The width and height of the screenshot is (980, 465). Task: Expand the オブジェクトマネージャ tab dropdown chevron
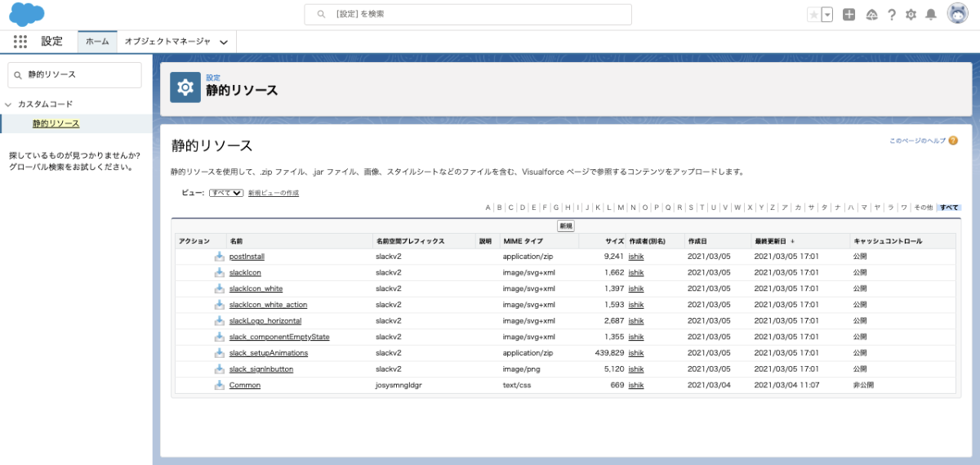point(224,42)
